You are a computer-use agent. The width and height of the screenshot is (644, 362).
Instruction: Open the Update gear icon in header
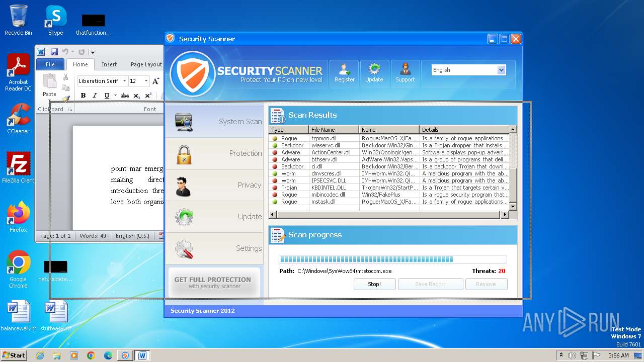pos(374,74)
